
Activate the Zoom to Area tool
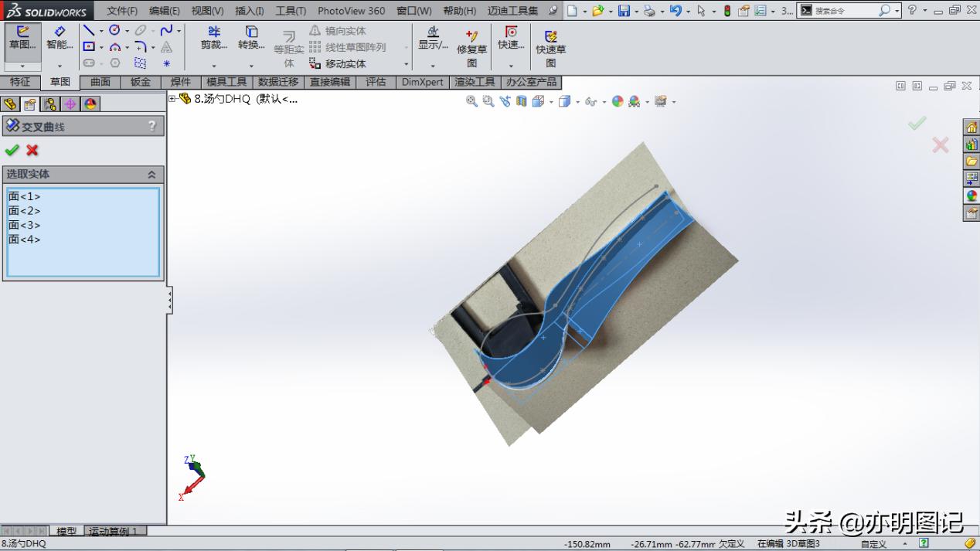point(488,101)
